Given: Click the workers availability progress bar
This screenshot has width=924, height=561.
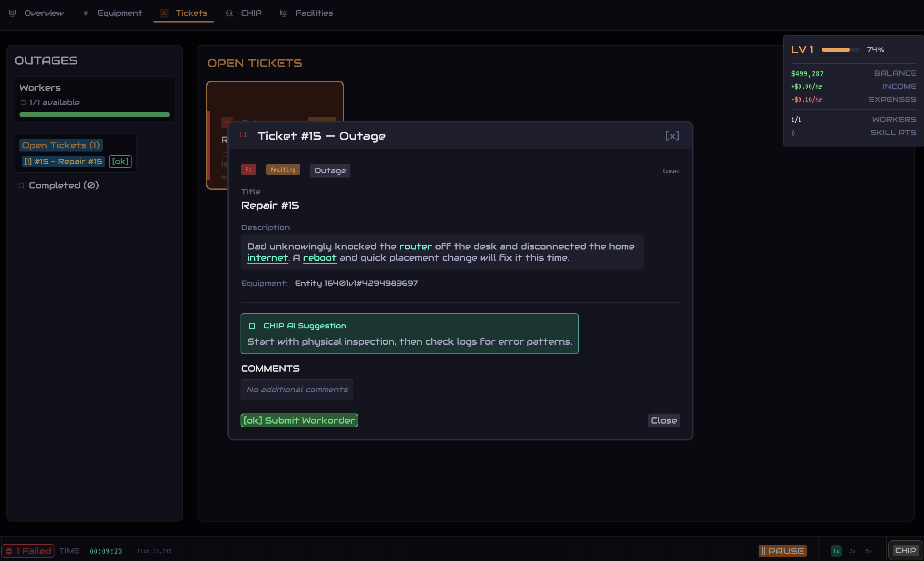Looking at the screenshot, I should 95,115.
